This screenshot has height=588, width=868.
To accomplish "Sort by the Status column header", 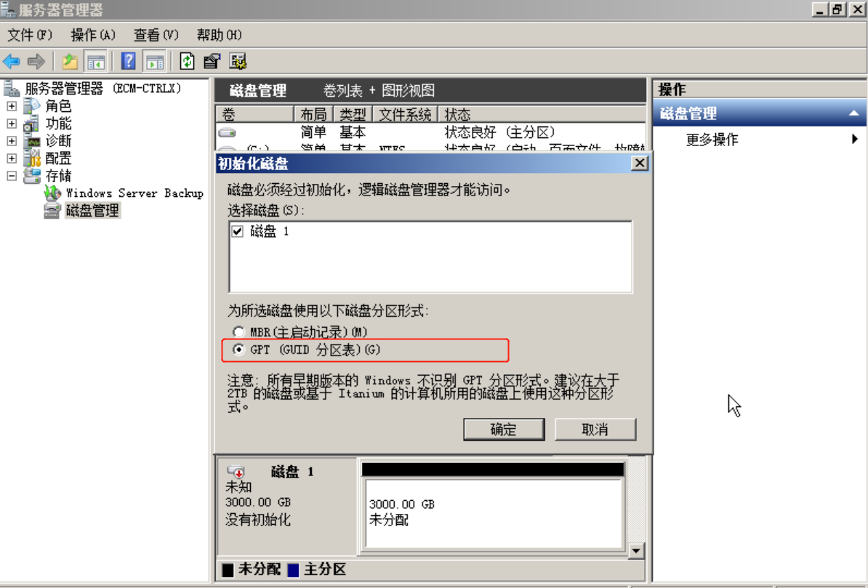I will pos(542,114).
